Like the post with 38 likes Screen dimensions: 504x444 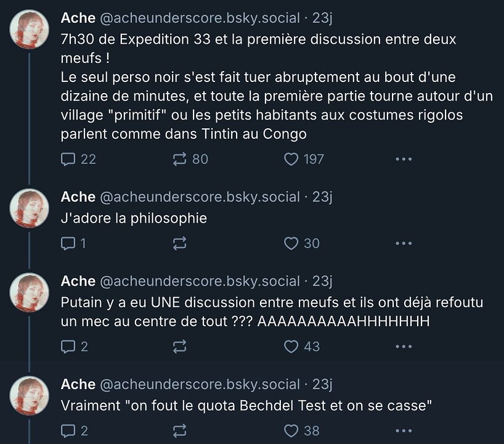pos(291,430)
